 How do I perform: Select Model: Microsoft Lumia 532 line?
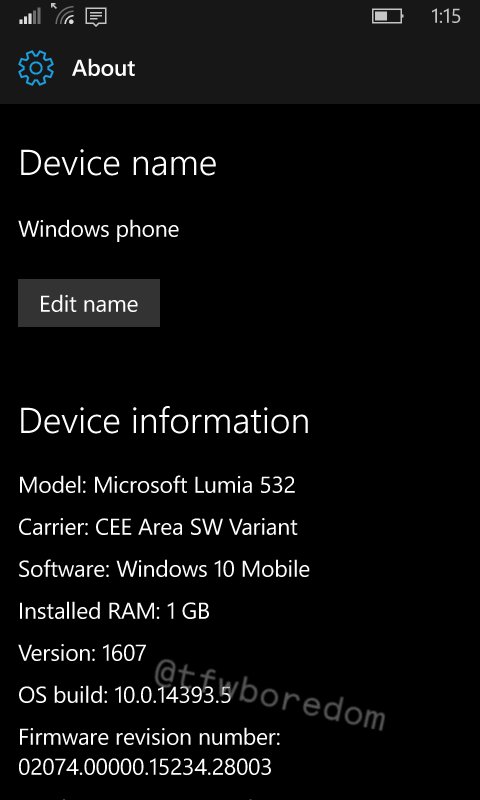[x=157, y=485]
